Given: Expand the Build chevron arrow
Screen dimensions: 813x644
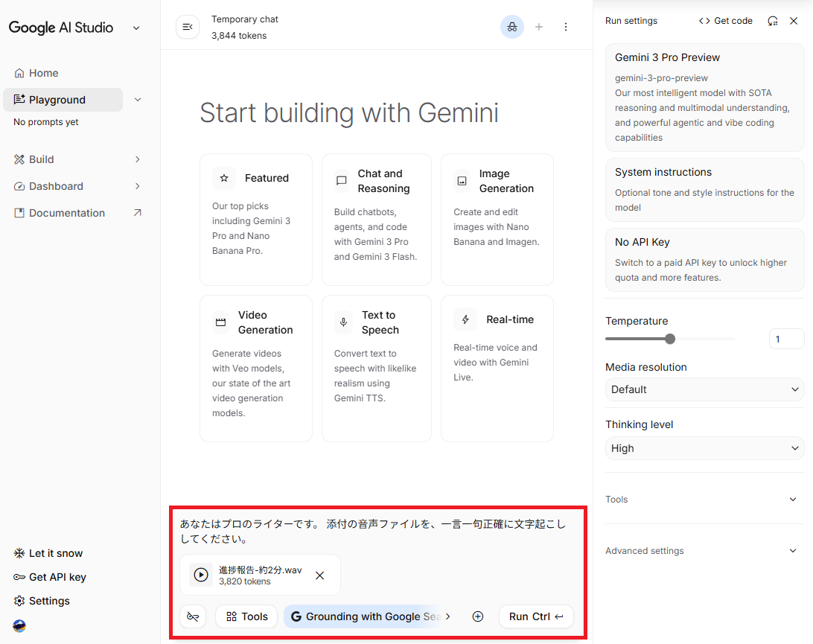Looking at the screenshot, I should (x=138, y=159).
